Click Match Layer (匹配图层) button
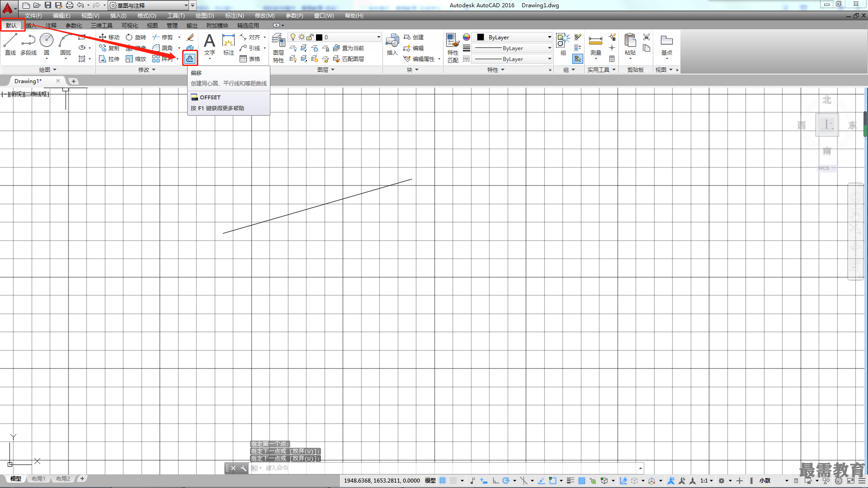The image size is (868, 488). tap(349, 59)
